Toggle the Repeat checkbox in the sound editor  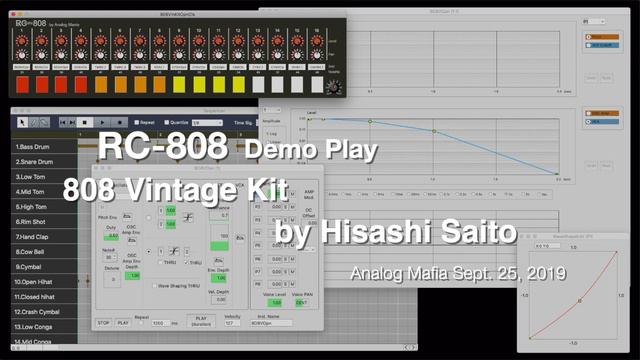coord(141,323)
